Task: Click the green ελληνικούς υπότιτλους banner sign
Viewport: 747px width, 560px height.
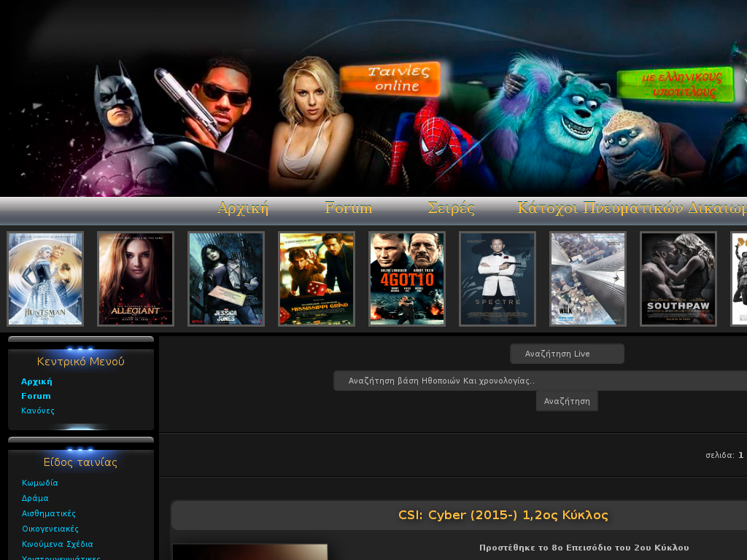Action: point(676,85)
